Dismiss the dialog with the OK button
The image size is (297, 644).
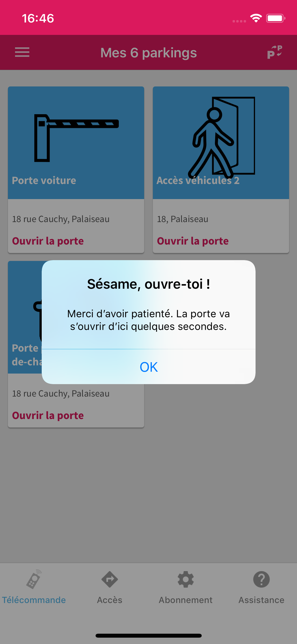pos(149,367)
